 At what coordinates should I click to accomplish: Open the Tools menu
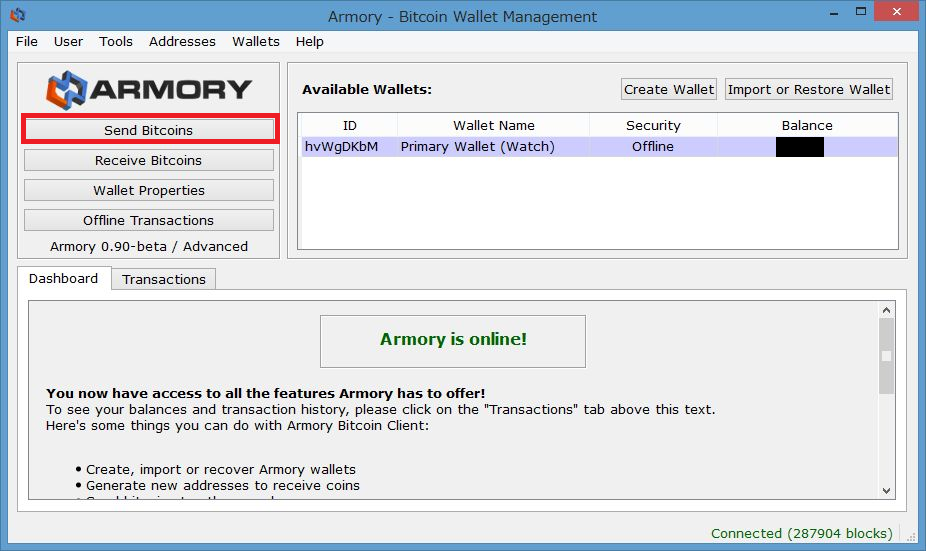pos(116,41)
